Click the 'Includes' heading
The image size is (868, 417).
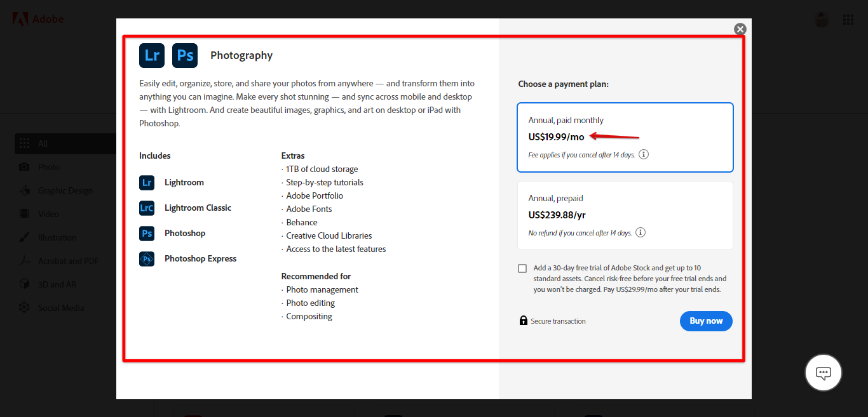tap(155, 156)
